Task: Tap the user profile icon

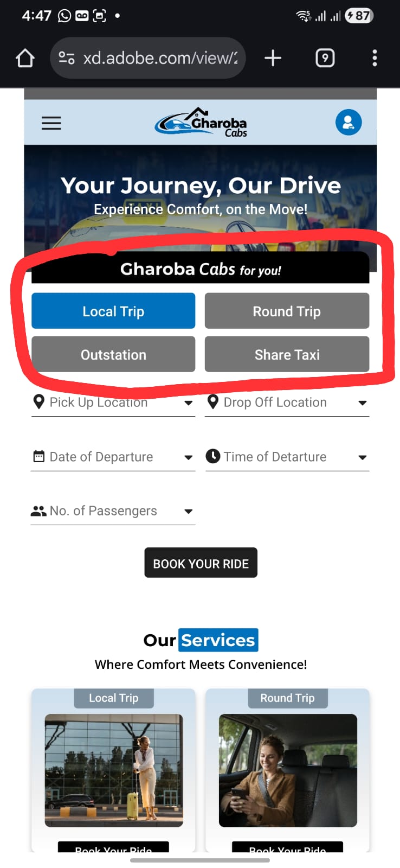Action: pos(349,123)
